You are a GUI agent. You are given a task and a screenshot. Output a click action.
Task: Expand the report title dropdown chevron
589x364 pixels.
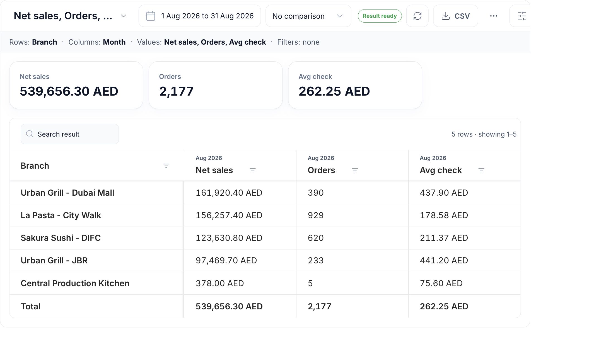tap(123, 16)
